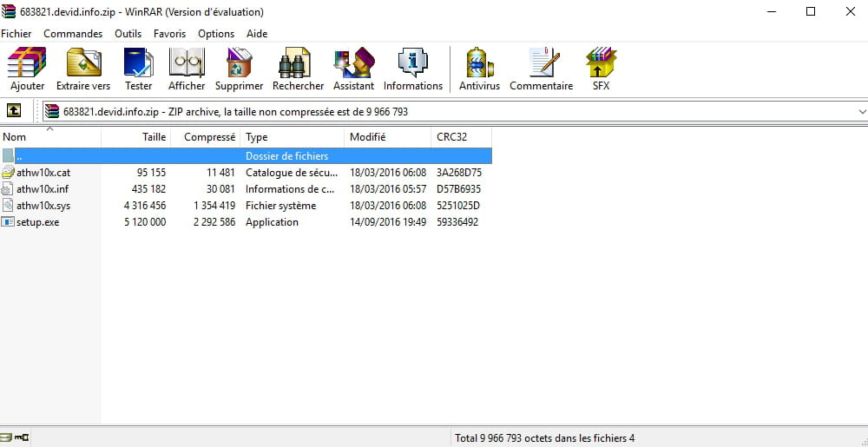Sort by the Modifié column header
This screenshot has width=868, height=447.
tap(387, 137)
